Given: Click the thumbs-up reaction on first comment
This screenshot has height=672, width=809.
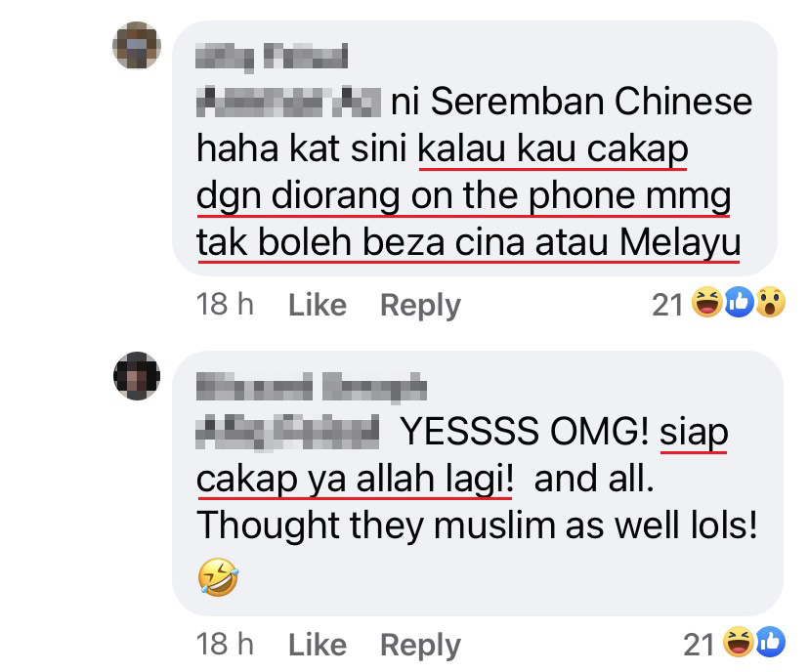Looking at the screenshot, I should [x=740, y=302].
